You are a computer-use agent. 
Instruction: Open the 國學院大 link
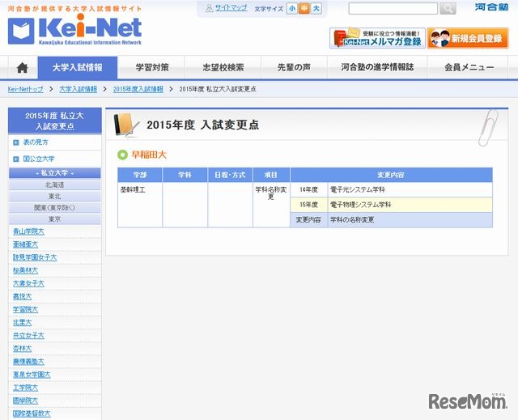25,401
